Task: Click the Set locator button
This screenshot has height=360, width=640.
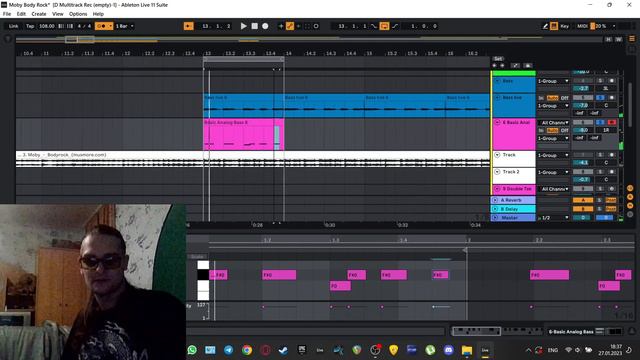Action: click(498, 59)
